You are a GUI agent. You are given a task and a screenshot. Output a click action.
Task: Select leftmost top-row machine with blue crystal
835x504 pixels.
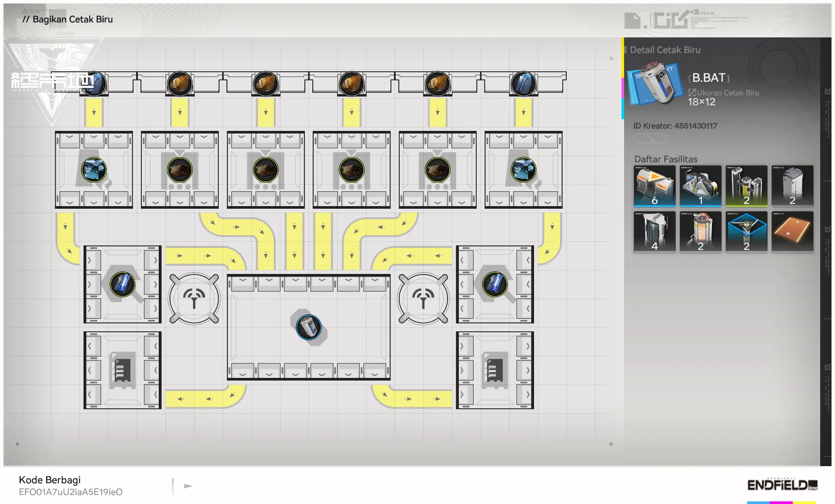94,170
